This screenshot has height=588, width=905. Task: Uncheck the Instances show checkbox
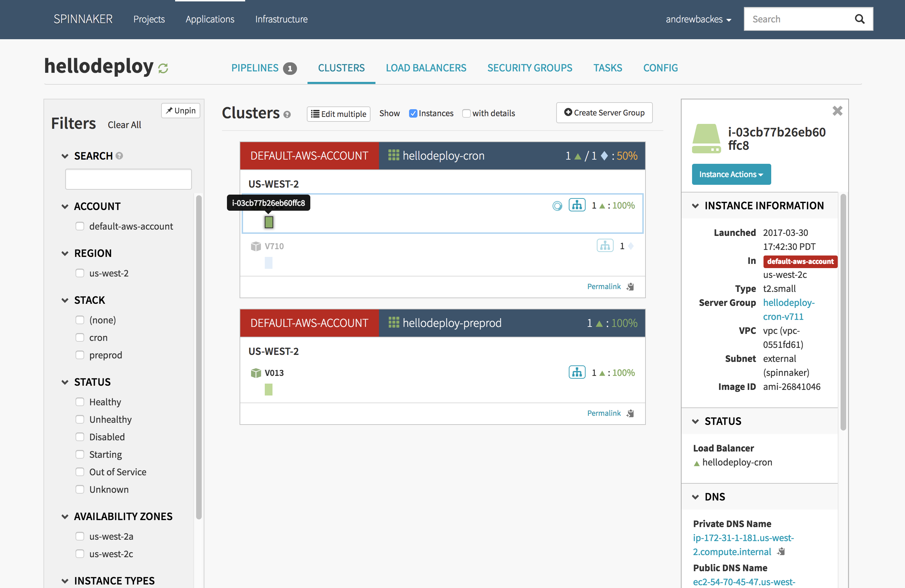point(413,113)
